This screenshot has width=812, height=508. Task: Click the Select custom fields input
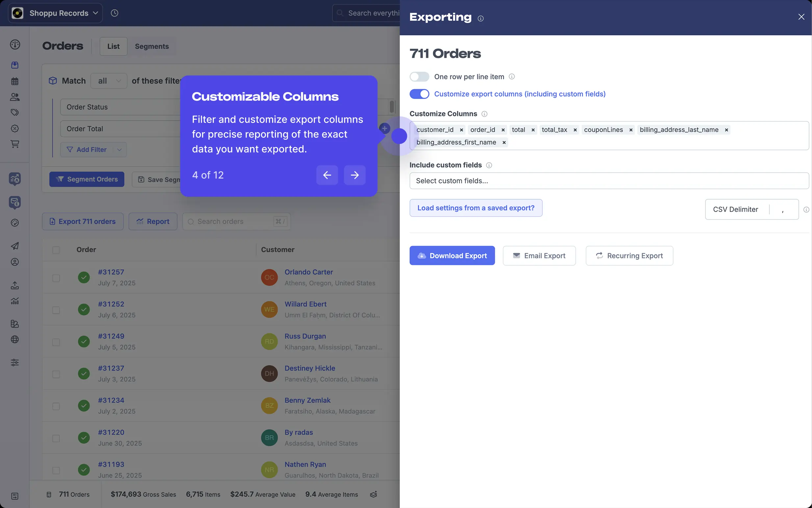tap(609, 181)
